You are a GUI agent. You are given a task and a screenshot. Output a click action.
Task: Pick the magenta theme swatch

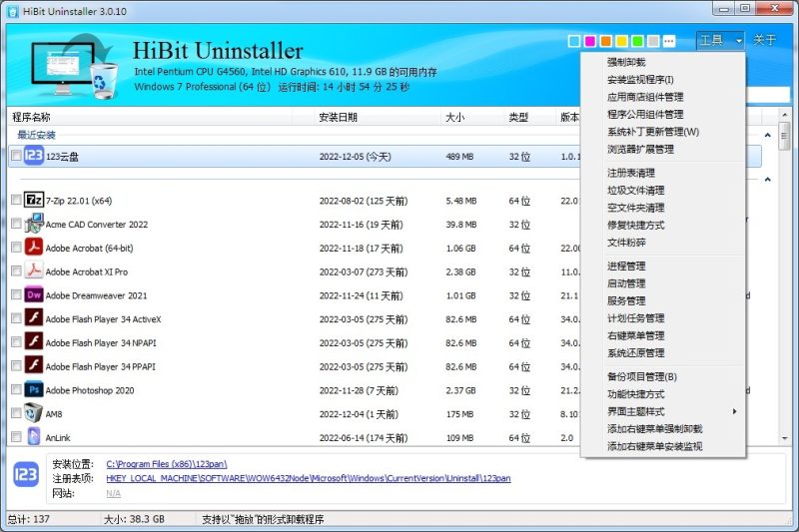click(x=589, y=41)
